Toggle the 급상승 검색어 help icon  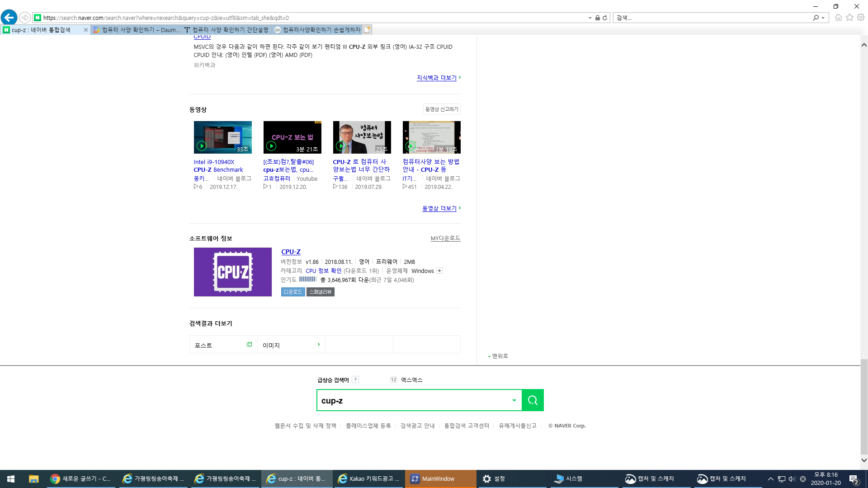(x=355, y=380)
